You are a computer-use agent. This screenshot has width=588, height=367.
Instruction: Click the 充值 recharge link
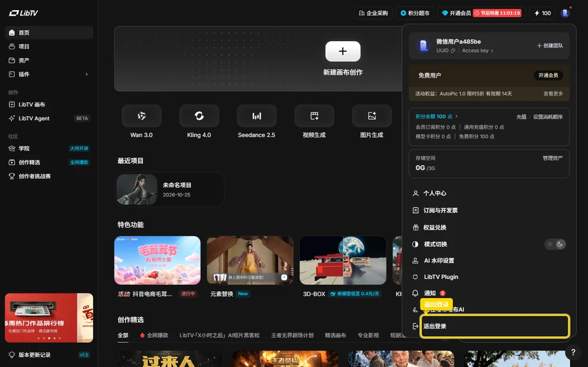[x=521, y=117]
